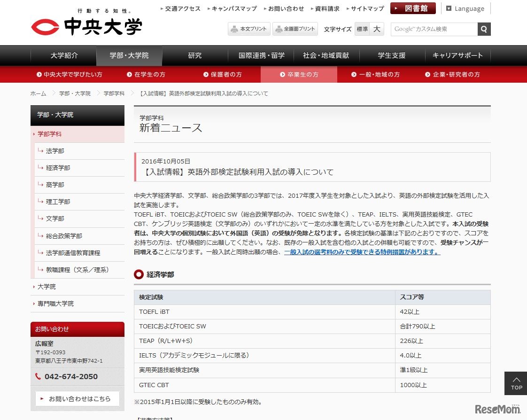Go to ホーム via breadcrumb link
The image size is (527, 420).
38,93
